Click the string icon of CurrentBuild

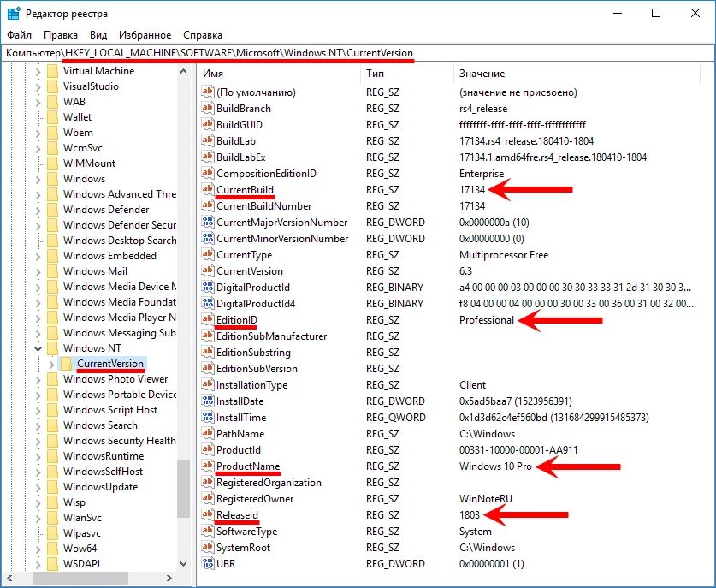(208, 190)
